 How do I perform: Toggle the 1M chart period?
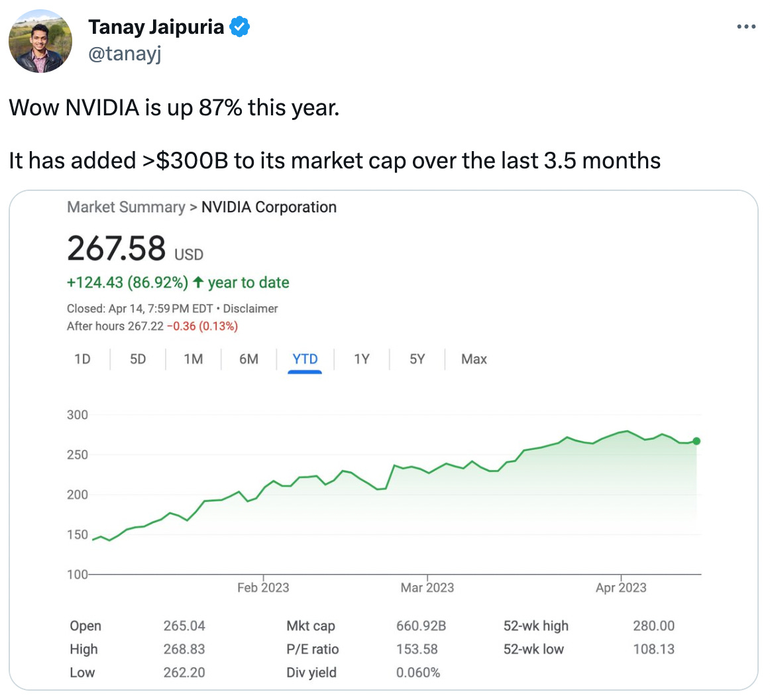(192, 359)
